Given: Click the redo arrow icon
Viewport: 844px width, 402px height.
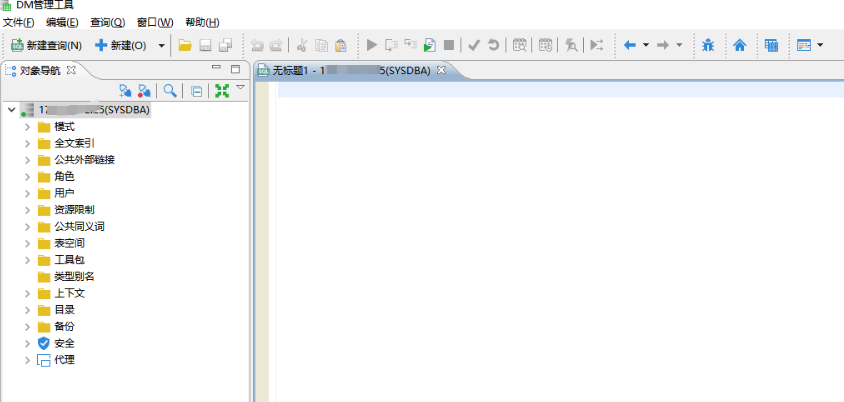Looking at the screenshot, I should click(276, 45).
